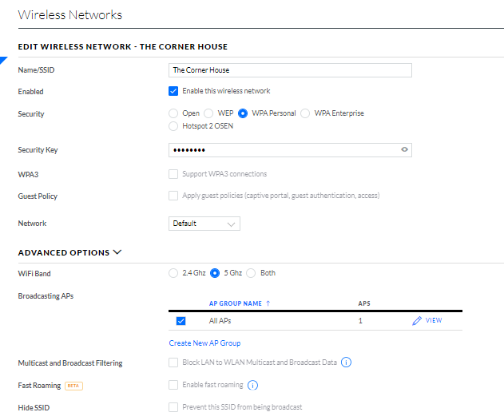The width and height of the screenshot is (504, 420).
Task: Enable Support WPA3 connections checkbox
Action: tap(173, 173)
